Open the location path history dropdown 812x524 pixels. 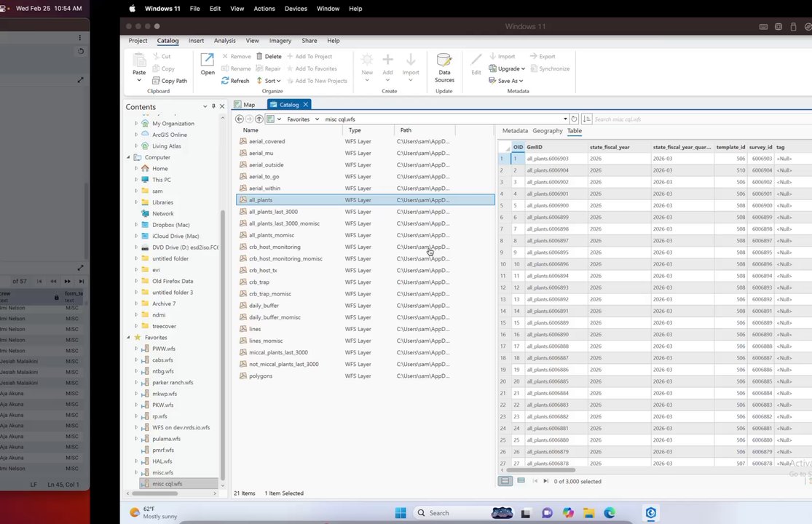(565, 119)
